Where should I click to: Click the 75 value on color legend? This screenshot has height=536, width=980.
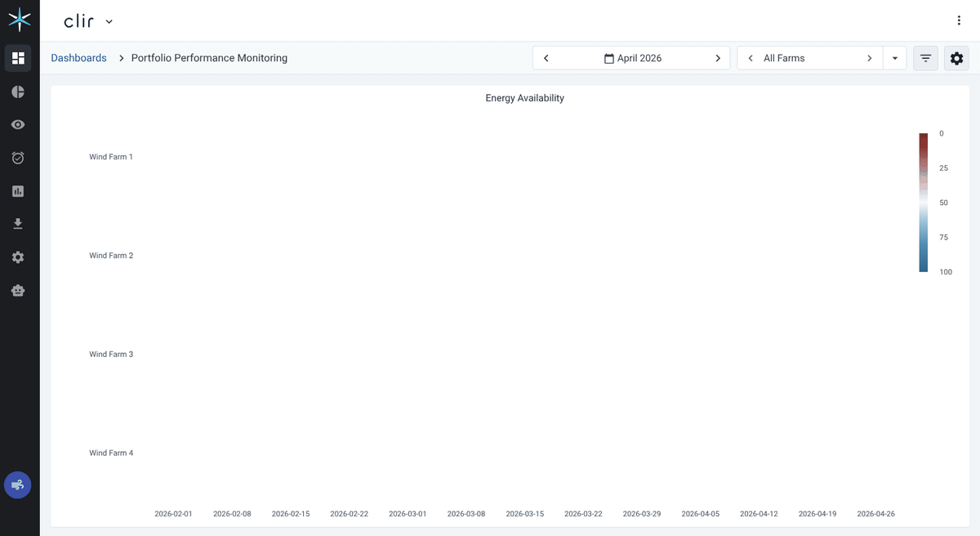[943, 238]
